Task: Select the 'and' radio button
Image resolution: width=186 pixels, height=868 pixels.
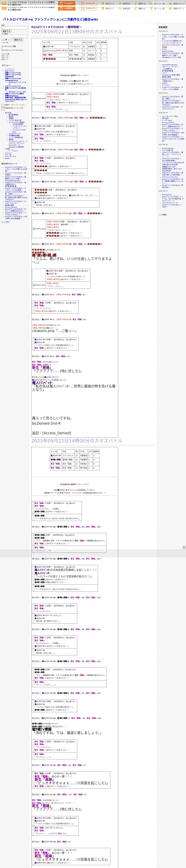Action: coord(6,39)
